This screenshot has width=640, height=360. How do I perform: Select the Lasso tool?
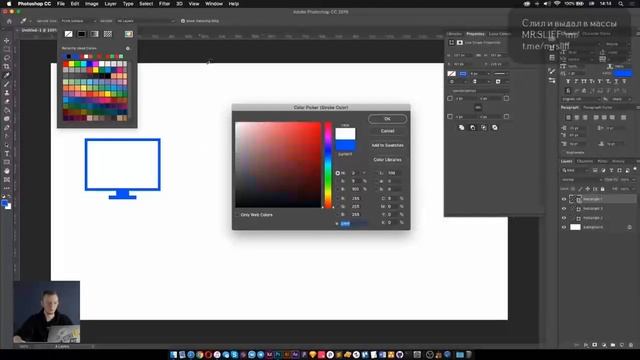tap(7, 58)
